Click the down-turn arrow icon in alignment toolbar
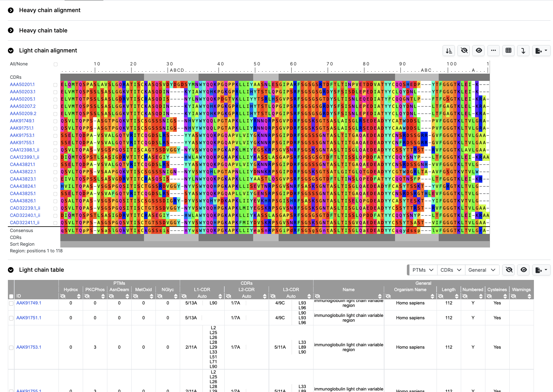 pos(523,51)
